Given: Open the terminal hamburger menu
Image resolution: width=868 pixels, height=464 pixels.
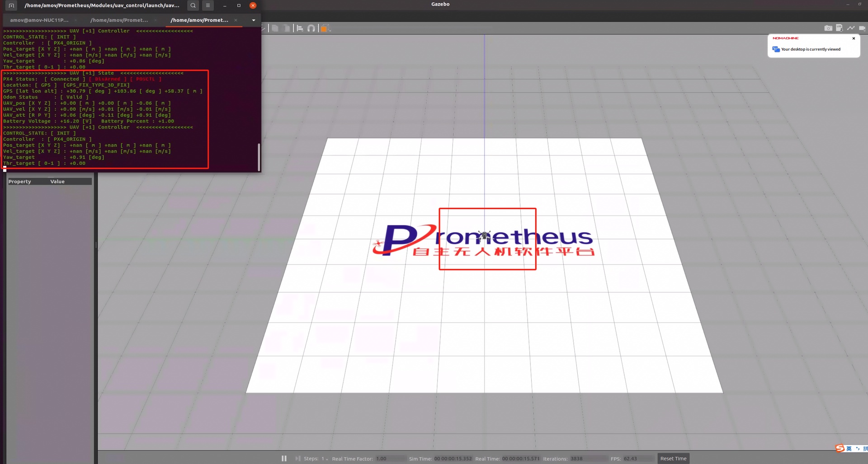Looking at the screenshot, I should coord(208,5).
